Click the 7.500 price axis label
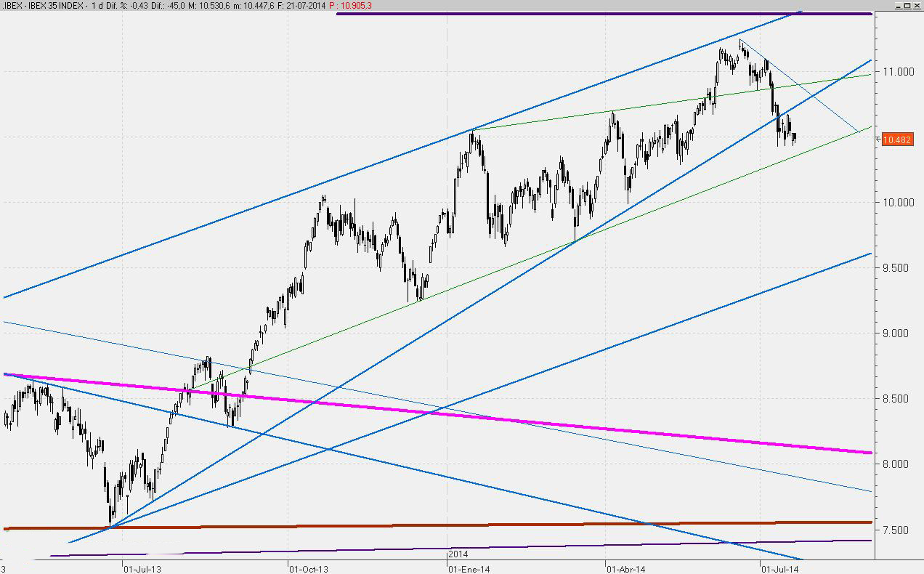924x574 pixels. pos(900,530)
